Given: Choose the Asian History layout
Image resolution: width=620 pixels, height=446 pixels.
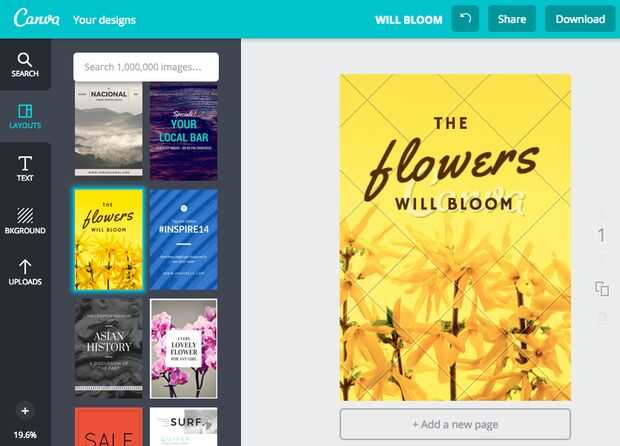Looking at the screenshot, I should pos(109,348).
